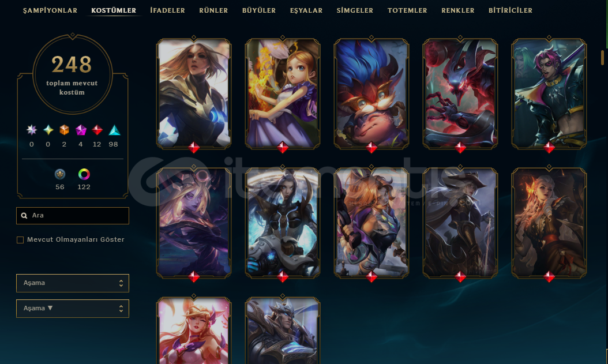Select the BİTİRİCİLER tab
Image resolution: width=608 pixels, height=364 pixels.
(511, 10)
